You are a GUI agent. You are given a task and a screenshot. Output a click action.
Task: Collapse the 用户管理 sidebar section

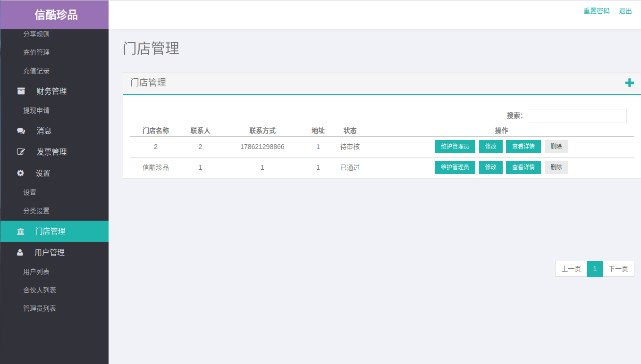coord(50,253)
